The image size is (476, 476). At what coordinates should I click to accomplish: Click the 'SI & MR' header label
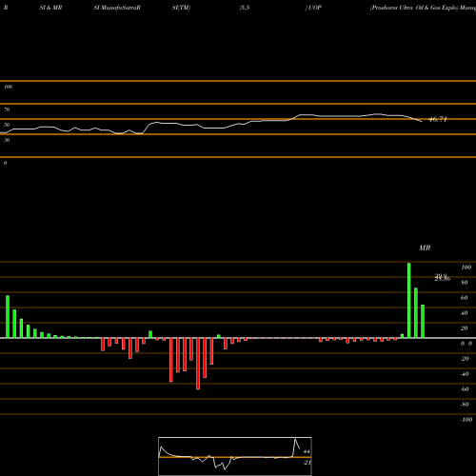click(50, 8)
